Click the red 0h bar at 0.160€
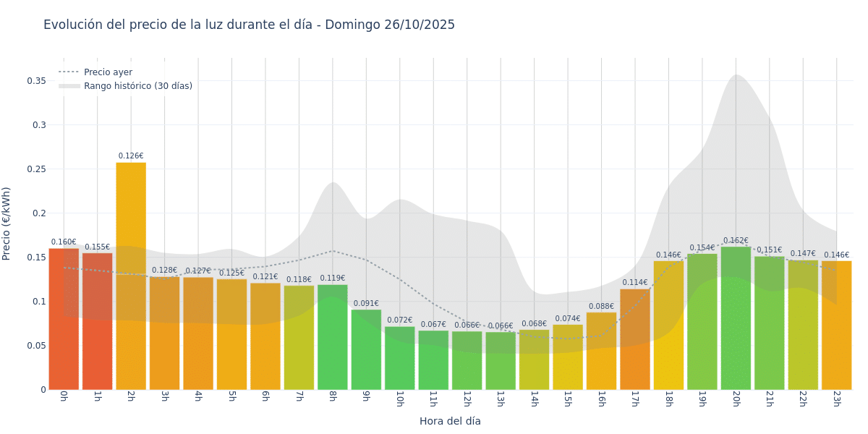The width and height of the screenshot is (868, 434). tap(64, 318)
